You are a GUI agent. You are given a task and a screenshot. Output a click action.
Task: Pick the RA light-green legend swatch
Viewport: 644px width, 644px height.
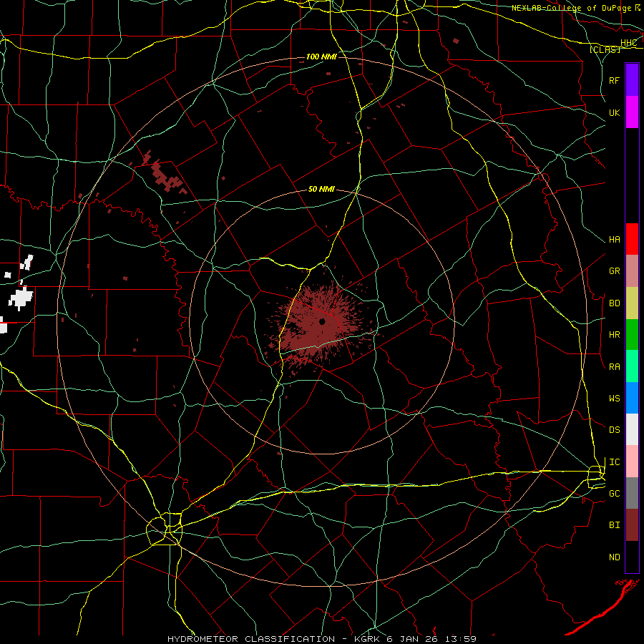tap(632, 366)
